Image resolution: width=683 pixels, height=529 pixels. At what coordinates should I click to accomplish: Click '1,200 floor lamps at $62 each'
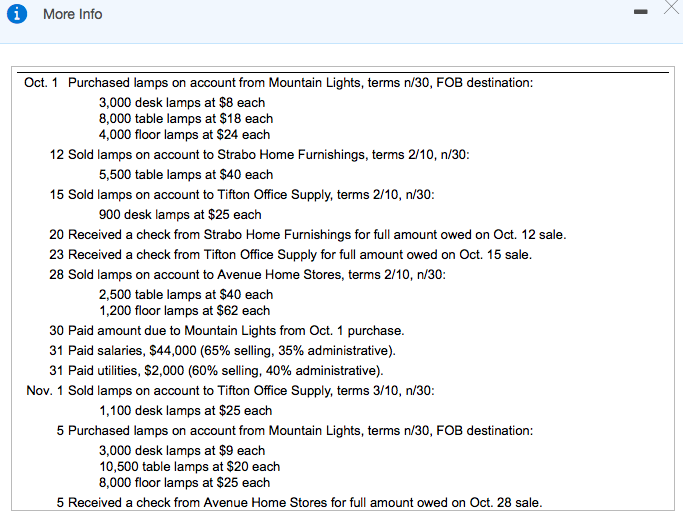coord(185,311)
